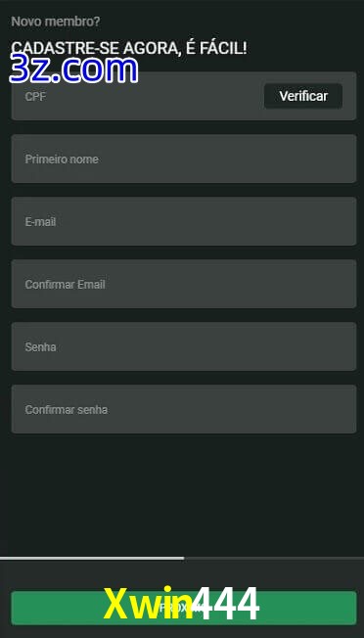This screenshot has width=364, height=638.
Task: Click the Verificar button beside CPF
Action: coord(303,96)
